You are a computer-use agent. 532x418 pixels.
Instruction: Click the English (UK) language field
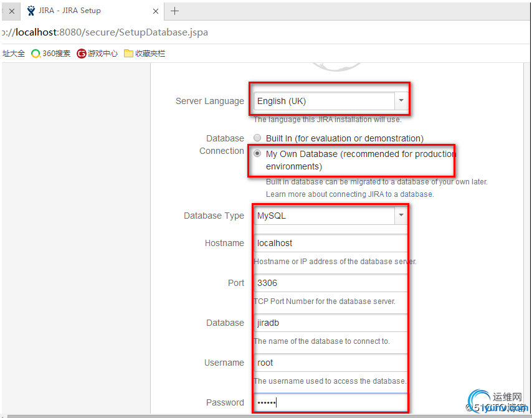pos(325,101)
